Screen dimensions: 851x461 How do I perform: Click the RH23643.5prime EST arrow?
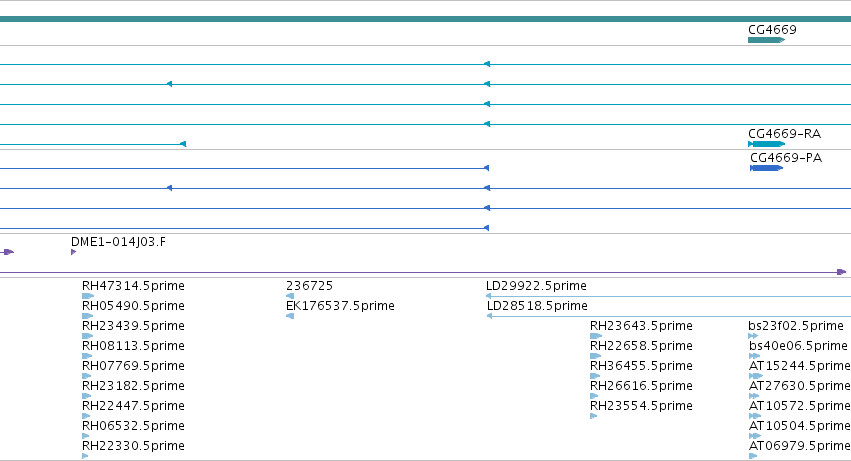tap(596, 336)
